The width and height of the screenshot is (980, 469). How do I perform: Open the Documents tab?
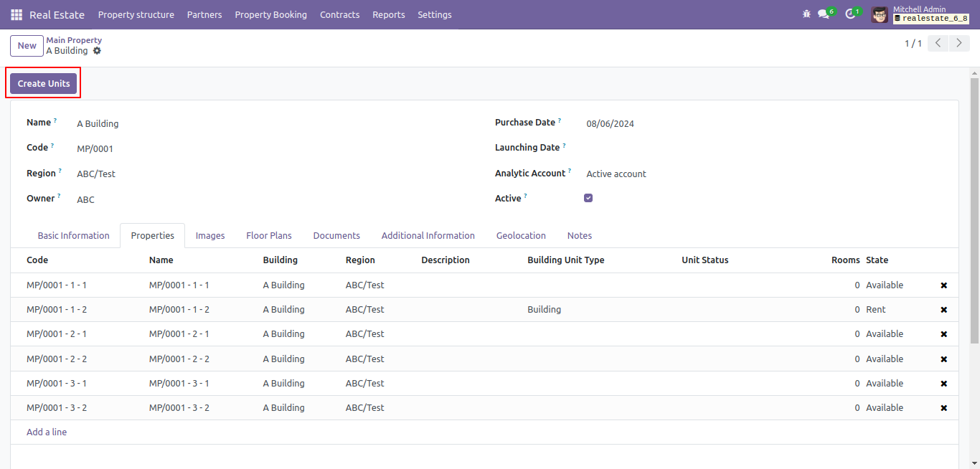336,235
